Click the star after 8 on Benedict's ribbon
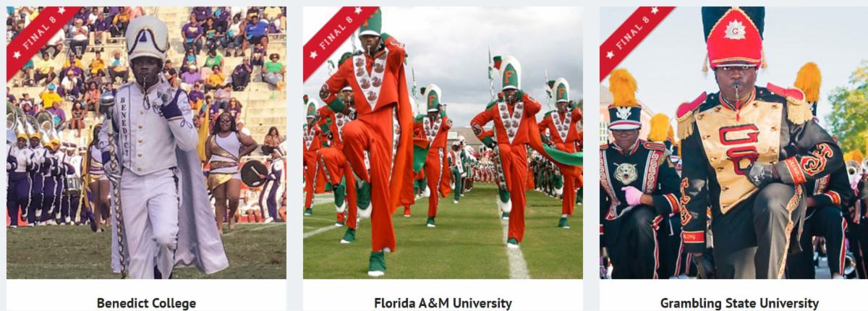This screenshot has height=311, width=868. click(61, 12)
